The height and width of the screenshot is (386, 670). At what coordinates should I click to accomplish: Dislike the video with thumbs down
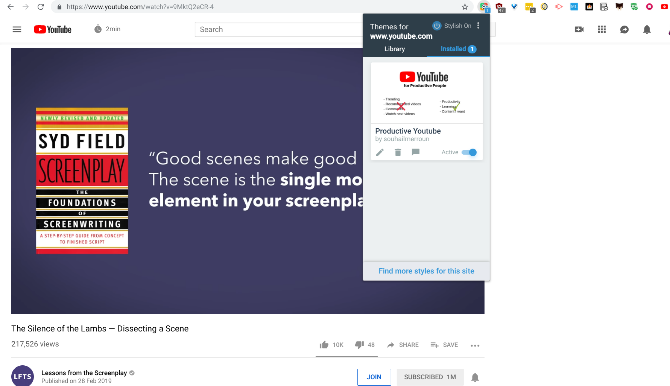359,345
